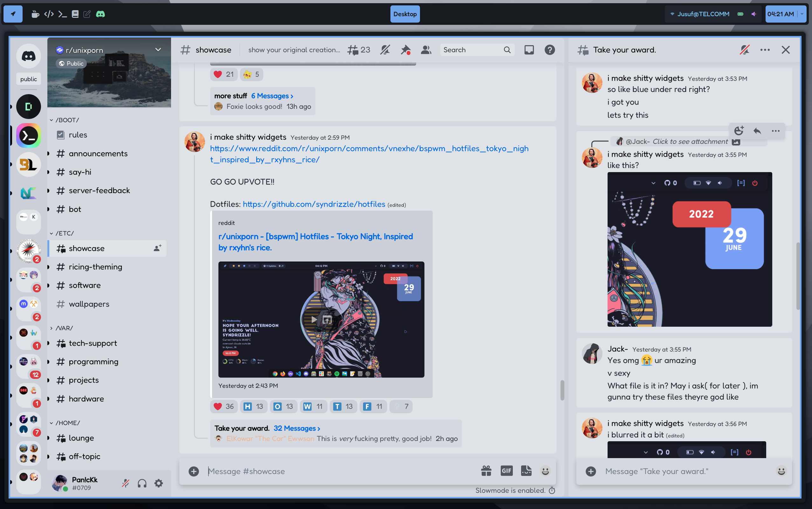Open the threads list showing 23
The width and height of the screenshot is (812, 509).
coord(359,50)
